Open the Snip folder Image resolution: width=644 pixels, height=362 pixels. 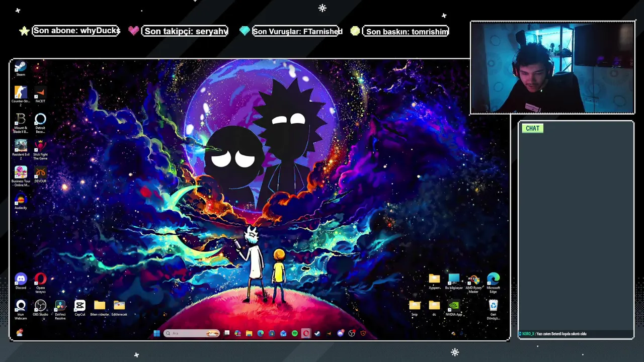[415, 308]
